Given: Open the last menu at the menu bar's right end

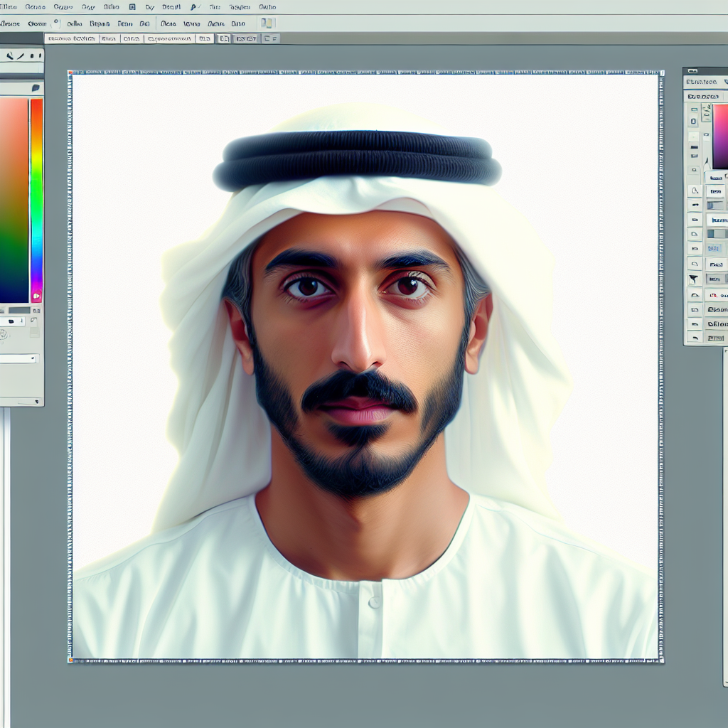Looking at the screenshot, I should [267, 7].
